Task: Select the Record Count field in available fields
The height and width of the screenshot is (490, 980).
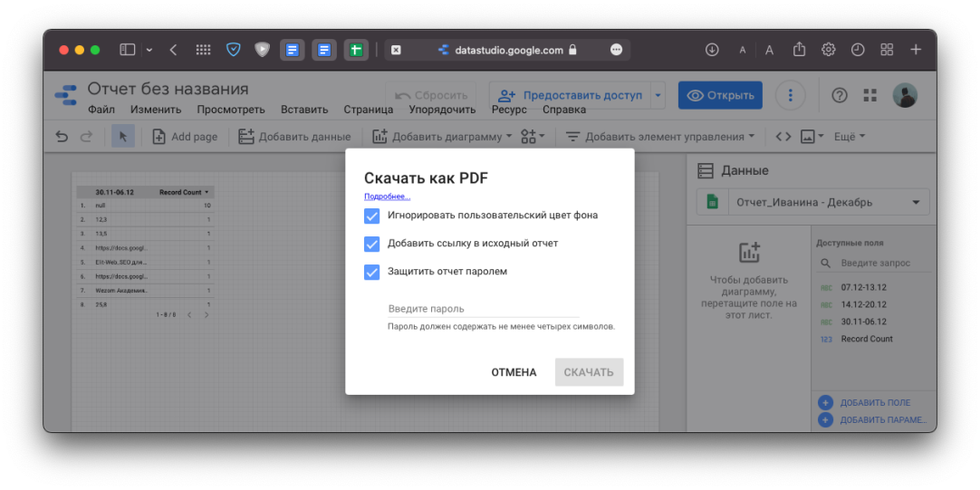Action: [x=866, y=339]
